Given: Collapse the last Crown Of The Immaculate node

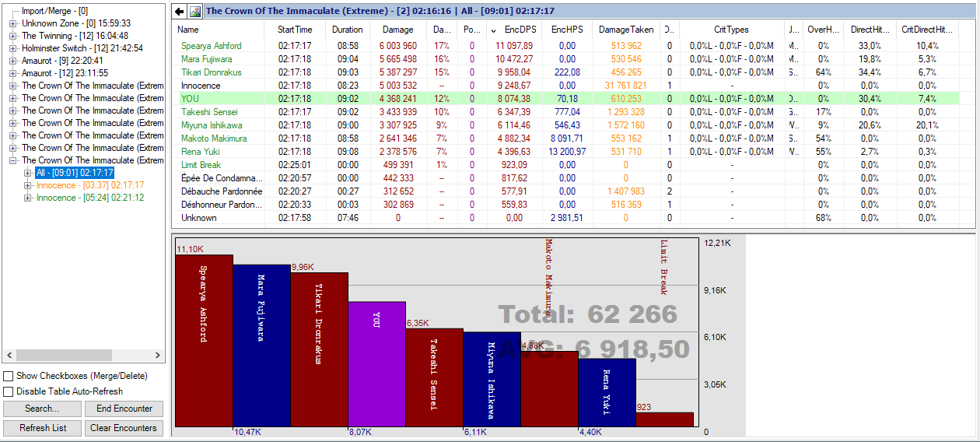Looking at the screenshot, I should 12,160.
